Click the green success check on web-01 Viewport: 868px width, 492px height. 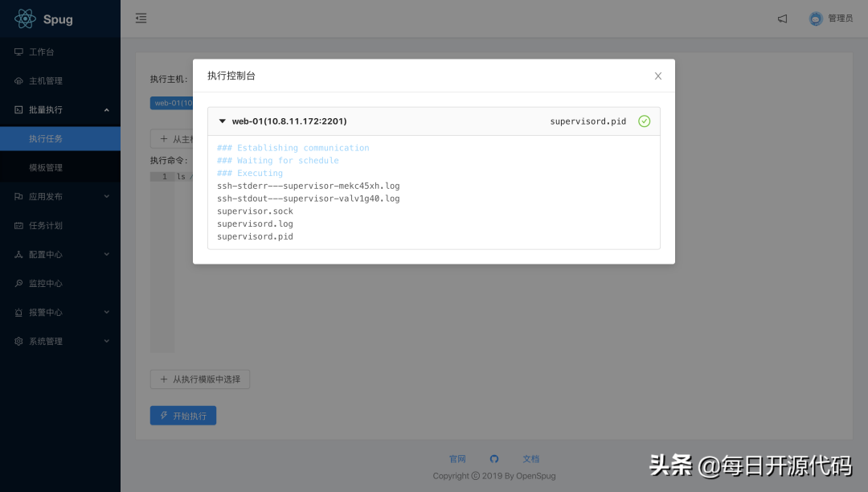click(x=644, y=121)
